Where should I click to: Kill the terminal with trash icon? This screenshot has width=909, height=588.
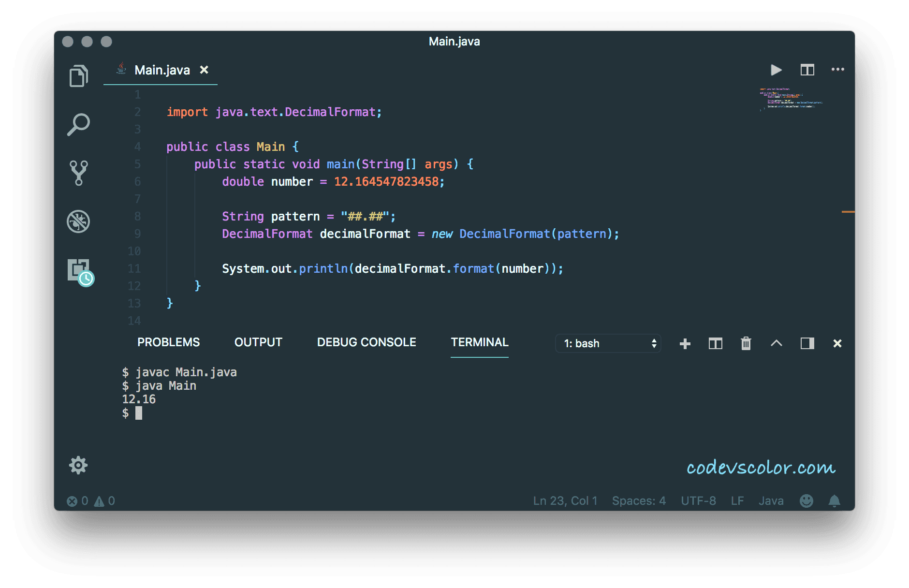click(746, 343)
